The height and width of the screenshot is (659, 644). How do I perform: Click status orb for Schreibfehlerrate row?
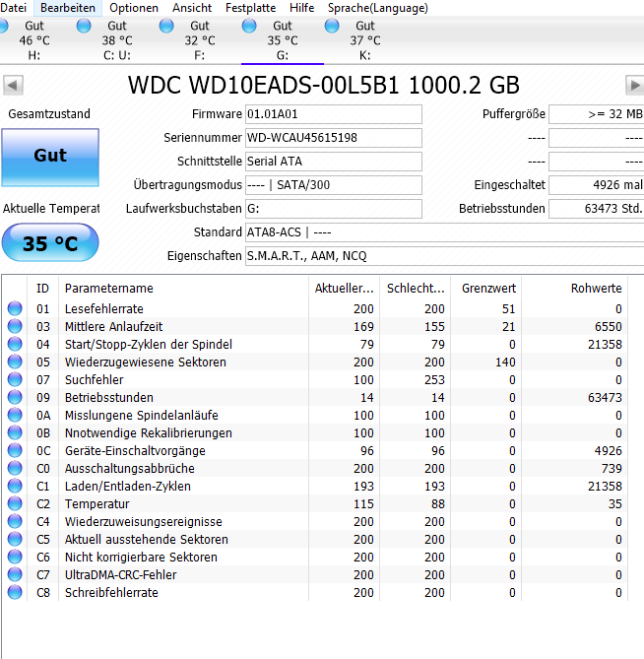pyautogui.click(x=15, y=592)
